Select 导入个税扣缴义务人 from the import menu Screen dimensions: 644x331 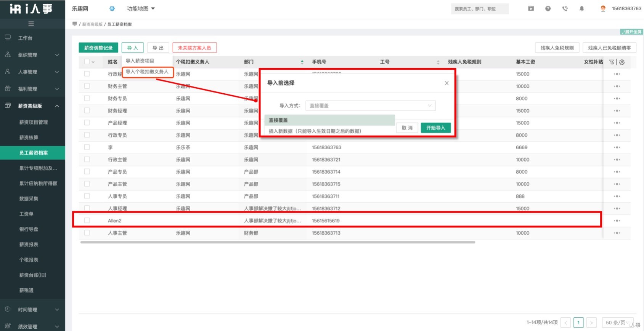147,72
